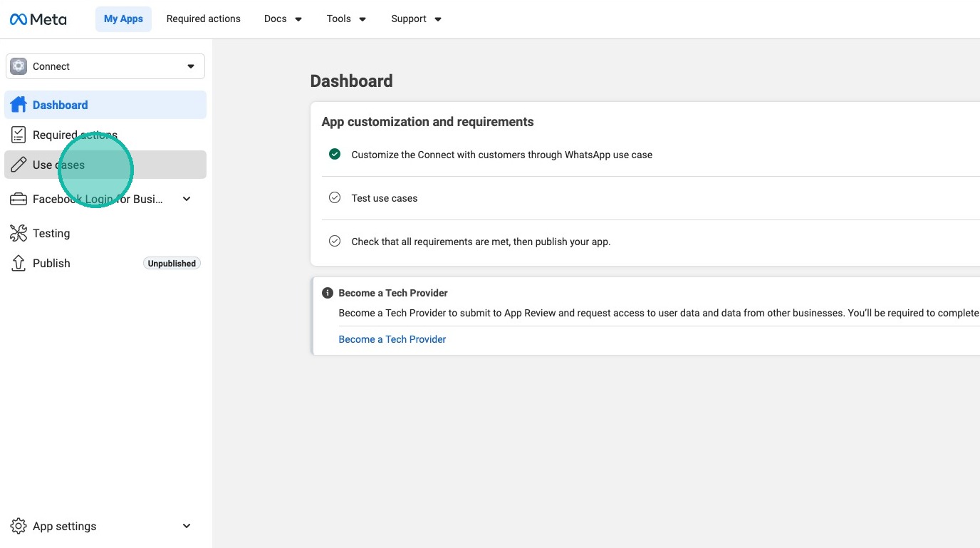Click the My Apps button

click(123, 19)
